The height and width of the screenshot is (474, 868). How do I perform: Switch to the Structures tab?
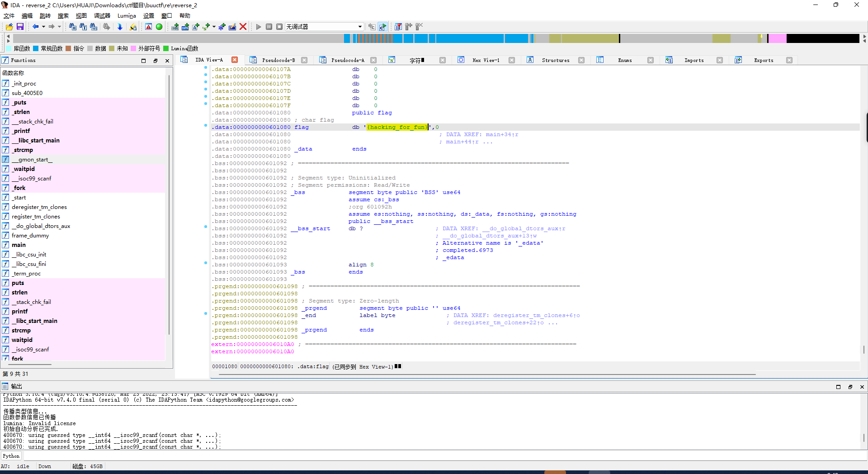pyautogui.click(x=556, y=60)
